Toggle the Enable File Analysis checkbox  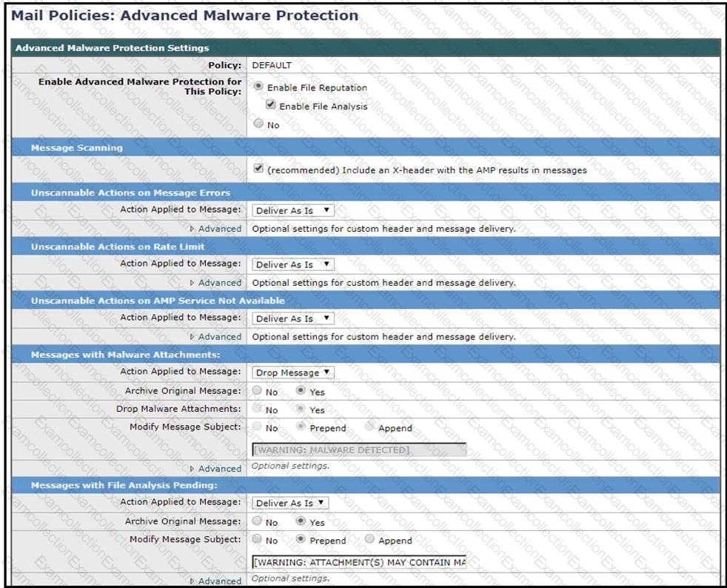[271, 106]
